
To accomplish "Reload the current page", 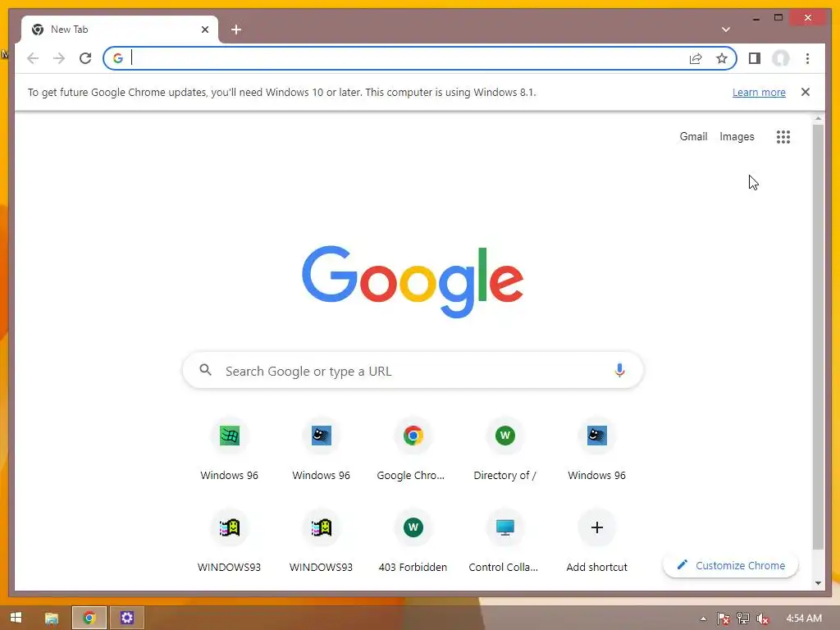I will (85, 58).
